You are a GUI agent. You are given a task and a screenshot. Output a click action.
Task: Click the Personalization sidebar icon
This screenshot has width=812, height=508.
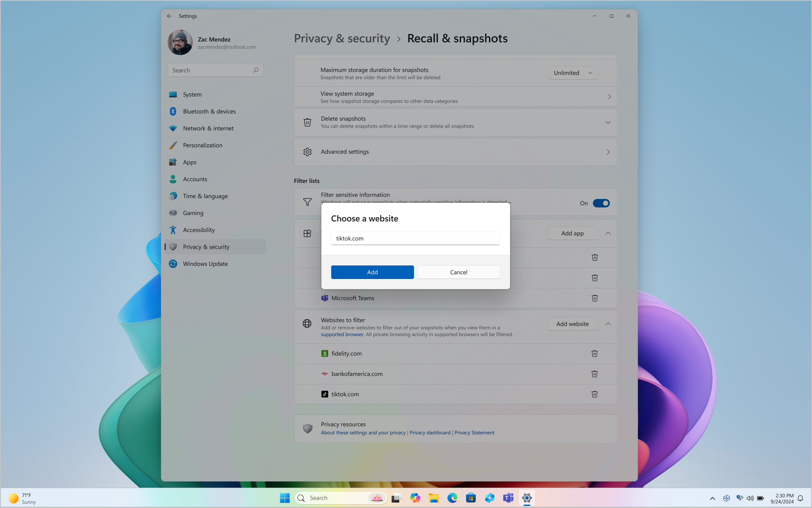click(173, 145)
